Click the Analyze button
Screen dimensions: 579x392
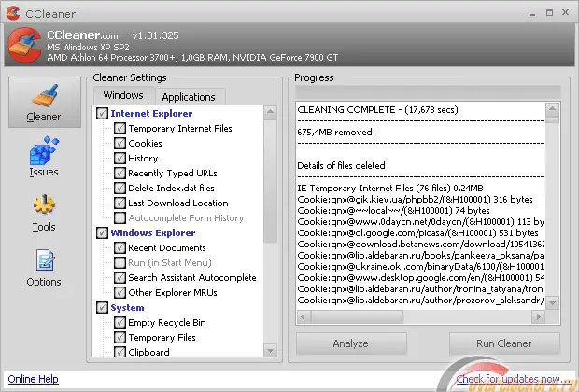click(351, 343)
